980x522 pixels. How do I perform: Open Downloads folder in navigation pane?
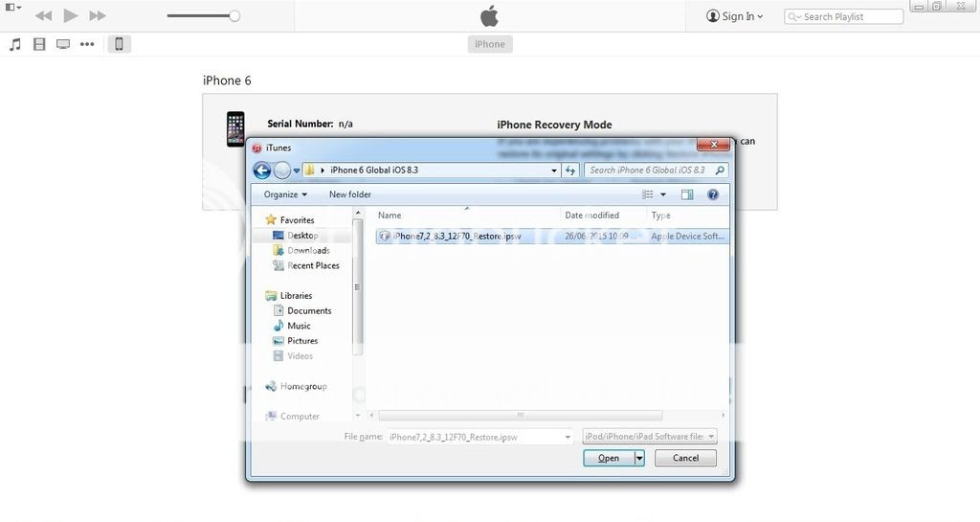(301, 251)
